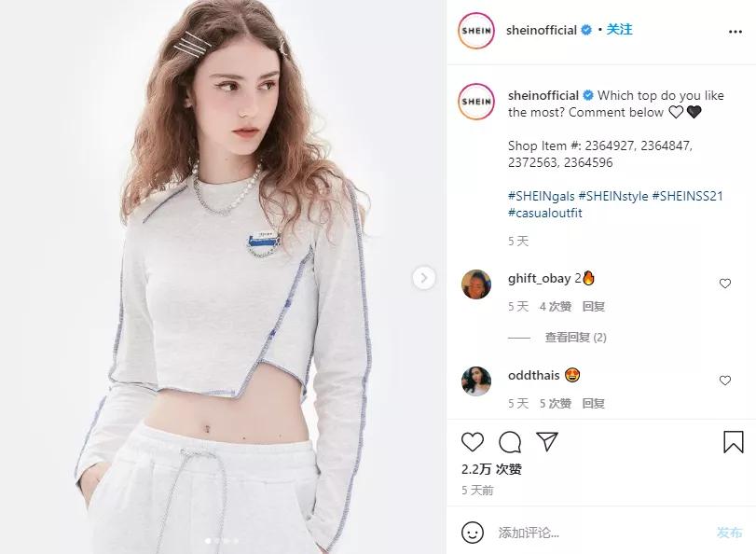Image resolution: width=756 pixels, height=554 pixels.
Task: Open ghift_obay's profile avatar
Action: pyautogui.click(x=476, y=284)
